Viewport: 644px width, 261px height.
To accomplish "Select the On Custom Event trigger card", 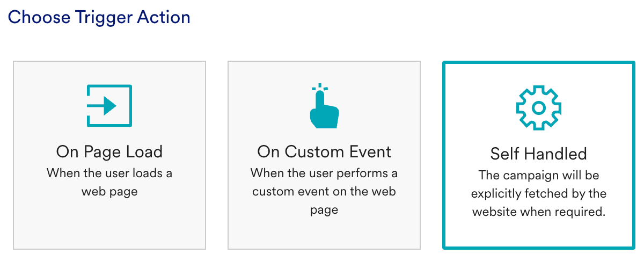I will [324, 155].
